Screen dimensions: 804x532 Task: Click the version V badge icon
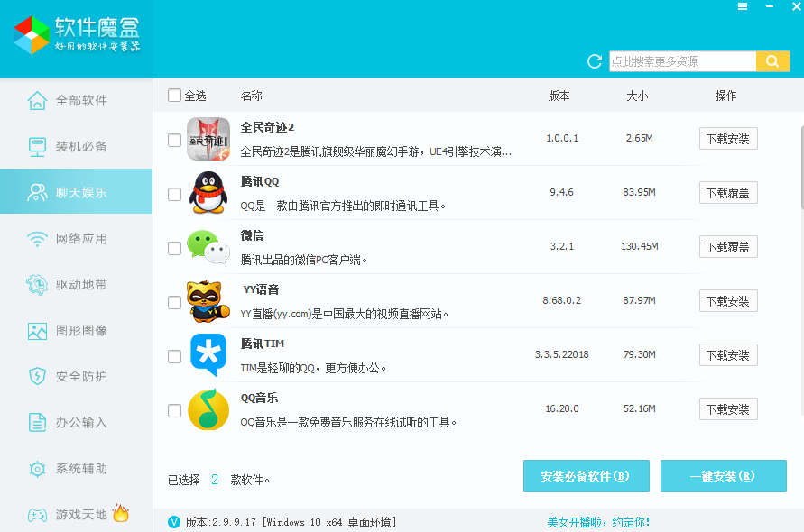click(174, 522)
